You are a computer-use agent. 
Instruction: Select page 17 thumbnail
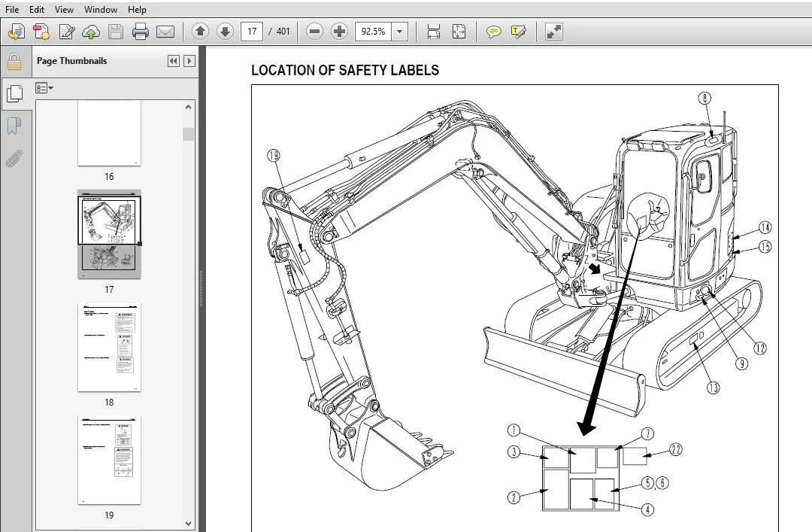[x=109, y=234]
